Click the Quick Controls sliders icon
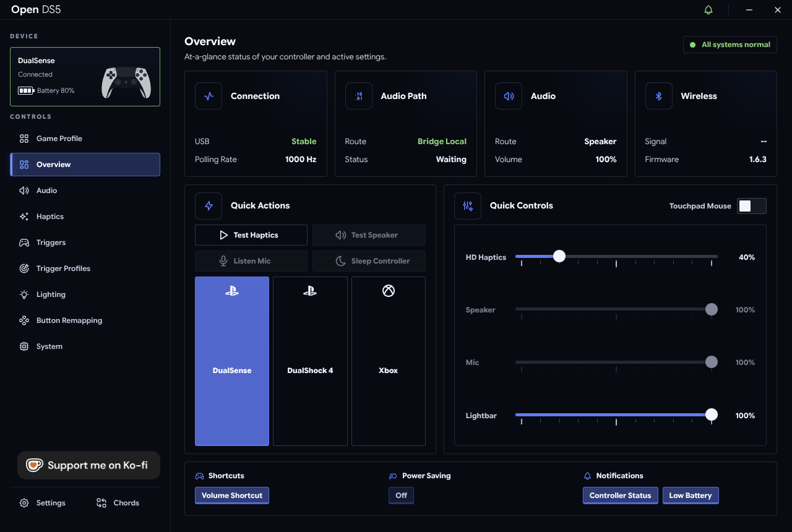This screenshot has width=792, height=532. (x=468, y=205)
